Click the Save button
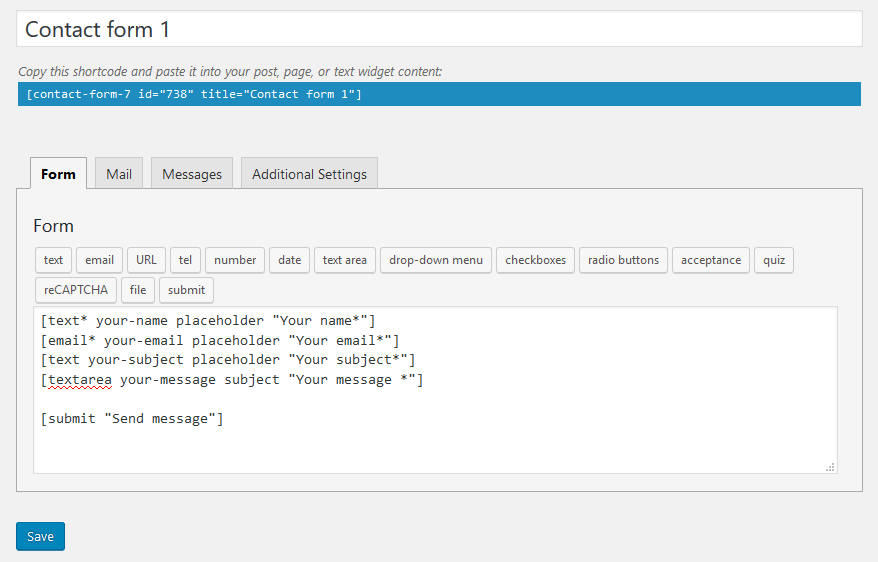The width and height of the screenshot is (878, 562). coord(40,536)
